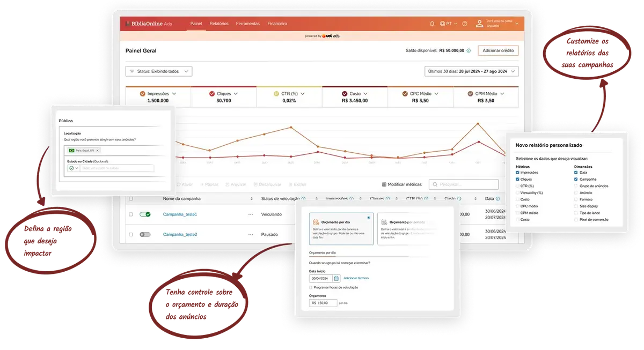Open the Últimos 30 dias date range dropdown

(471, 71)
